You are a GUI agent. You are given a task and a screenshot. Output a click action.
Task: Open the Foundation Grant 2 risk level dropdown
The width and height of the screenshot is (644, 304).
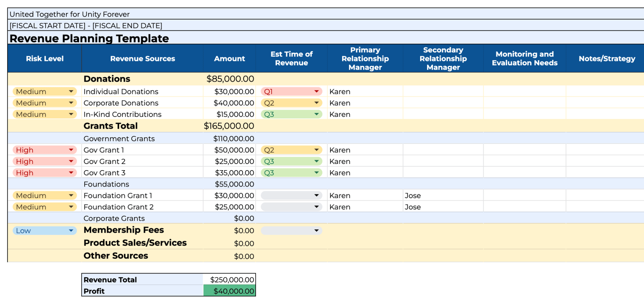(x=45, y=207)
